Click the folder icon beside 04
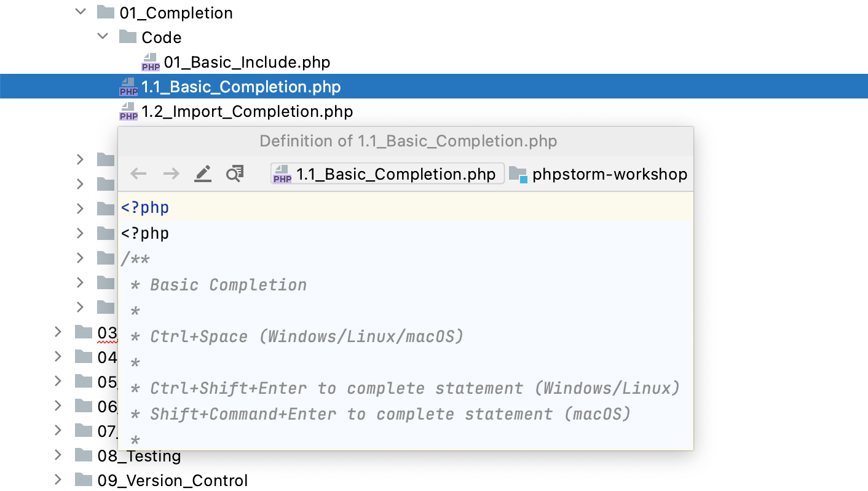 pyautogui.click(x=84, y=357)
